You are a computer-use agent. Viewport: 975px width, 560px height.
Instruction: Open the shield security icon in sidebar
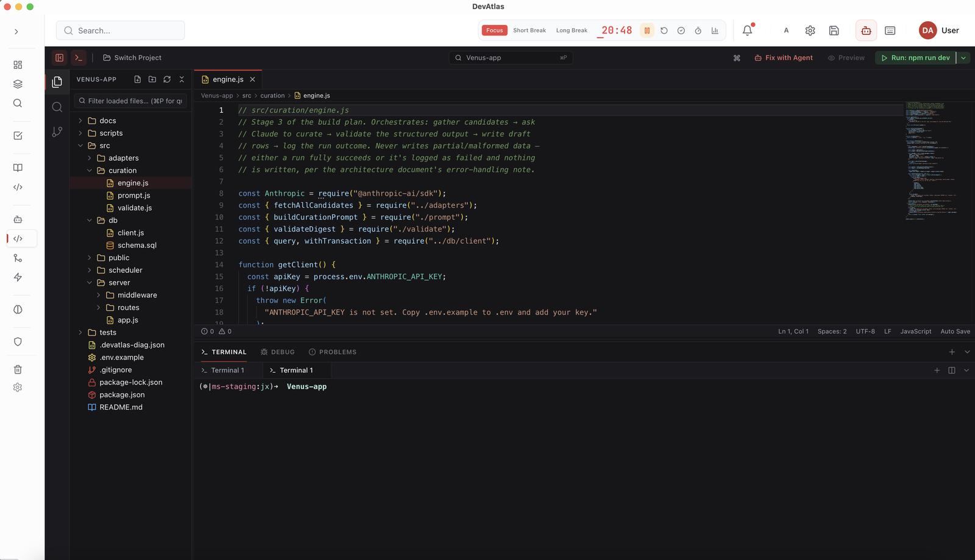pos(18,342)
